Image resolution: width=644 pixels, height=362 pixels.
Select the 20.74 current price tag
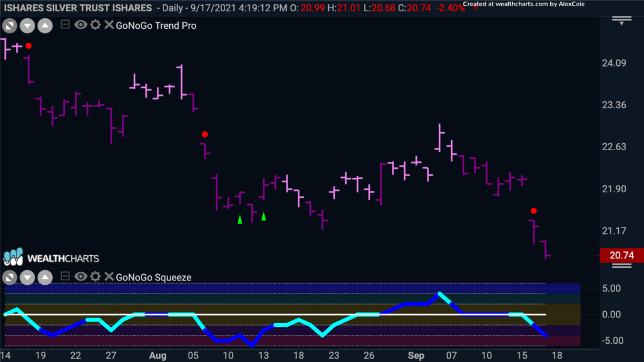pyautogui.click(x=621, y=255)
